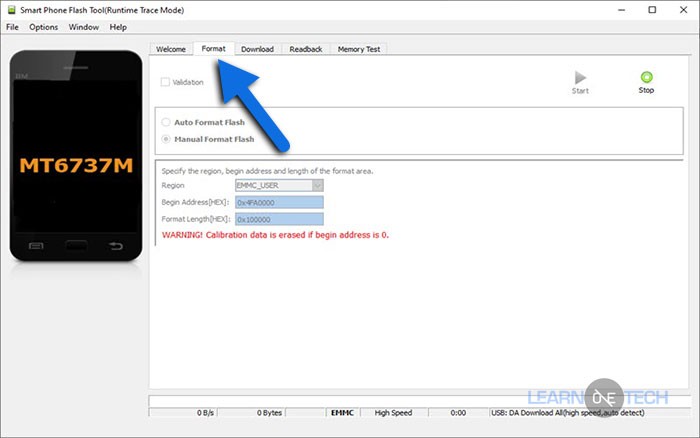Open the Help menu
The height and width of the screenshot is (438, 700).
point(118,27)
